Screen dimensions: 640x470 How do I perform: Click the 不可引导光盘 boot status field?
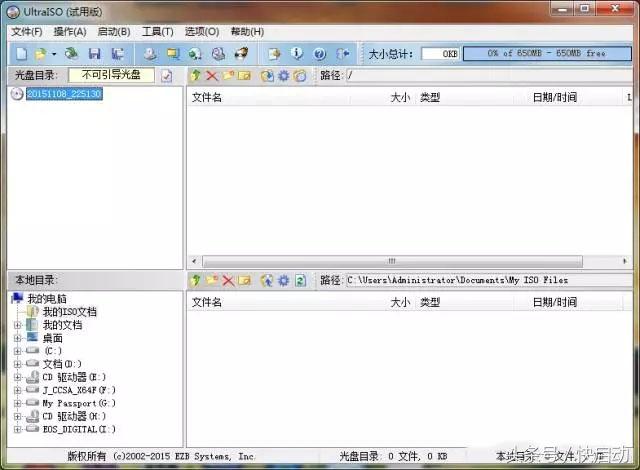pos(111,75)
